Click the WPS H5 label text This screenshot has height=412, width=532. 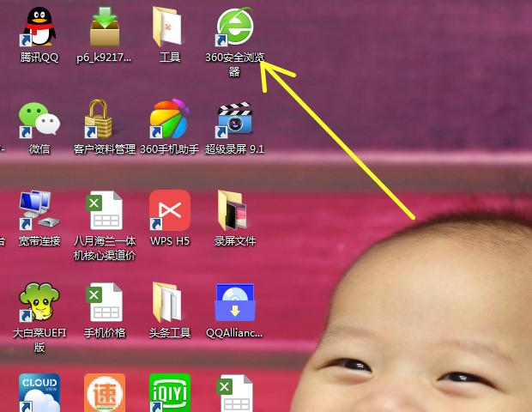click(170, 240)
